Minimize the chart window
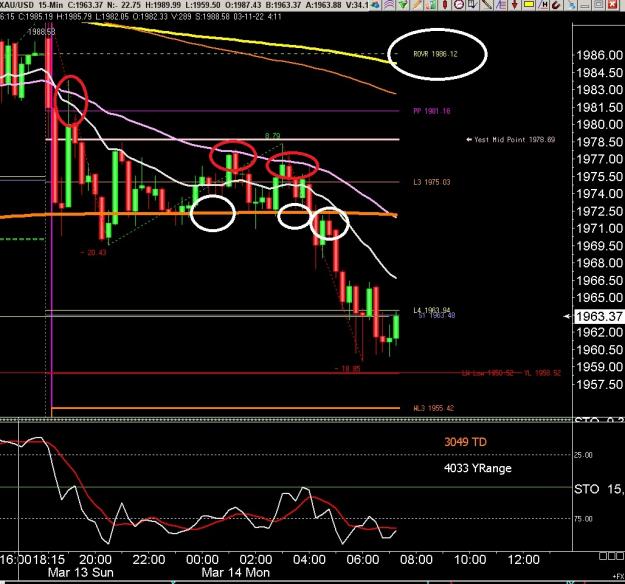The width and height of the screenshot is (625, 584). pos(584,4)
